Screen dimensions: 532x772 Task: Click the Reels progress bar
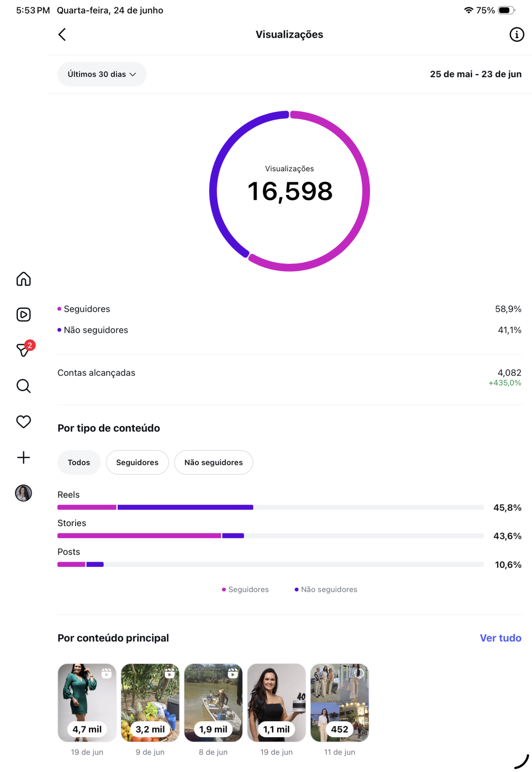click(271, 507)
